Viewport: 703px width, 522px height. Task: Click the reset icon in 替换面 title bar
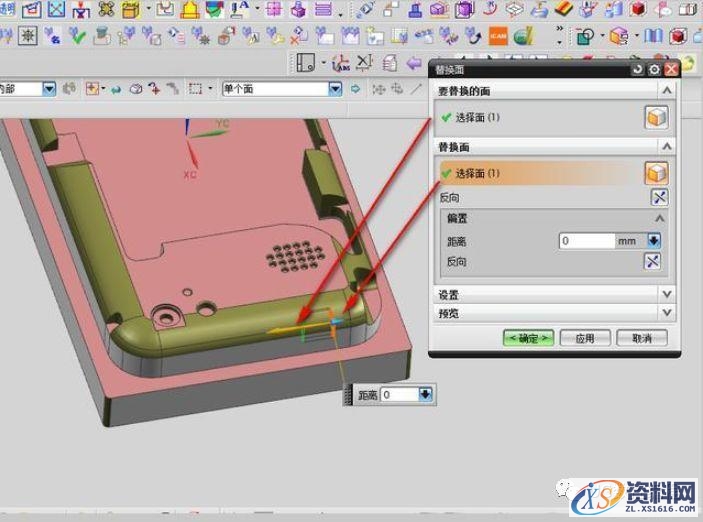point(638,70)
